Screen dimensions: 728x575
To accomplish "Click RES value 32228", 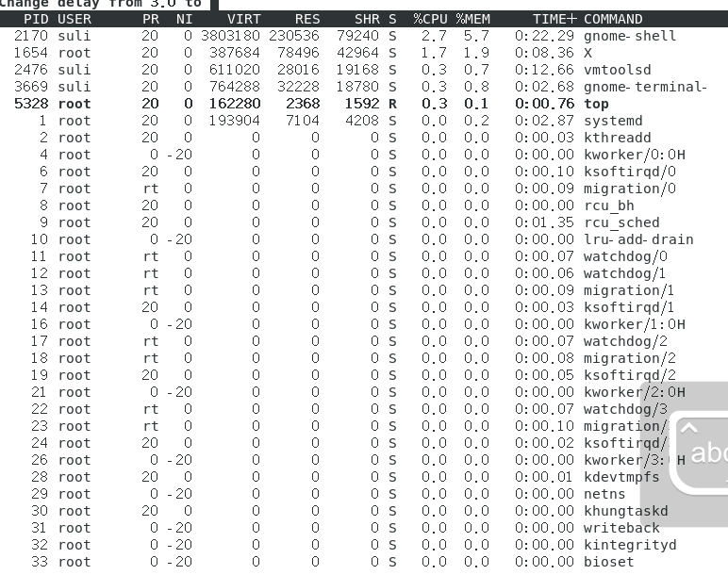I will pos(298,87).
